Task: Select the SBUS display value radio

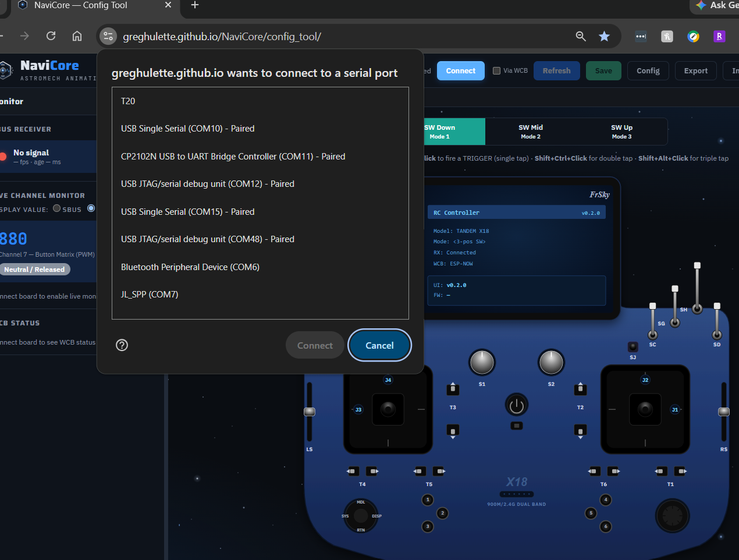Action: (x=56, y=208)
